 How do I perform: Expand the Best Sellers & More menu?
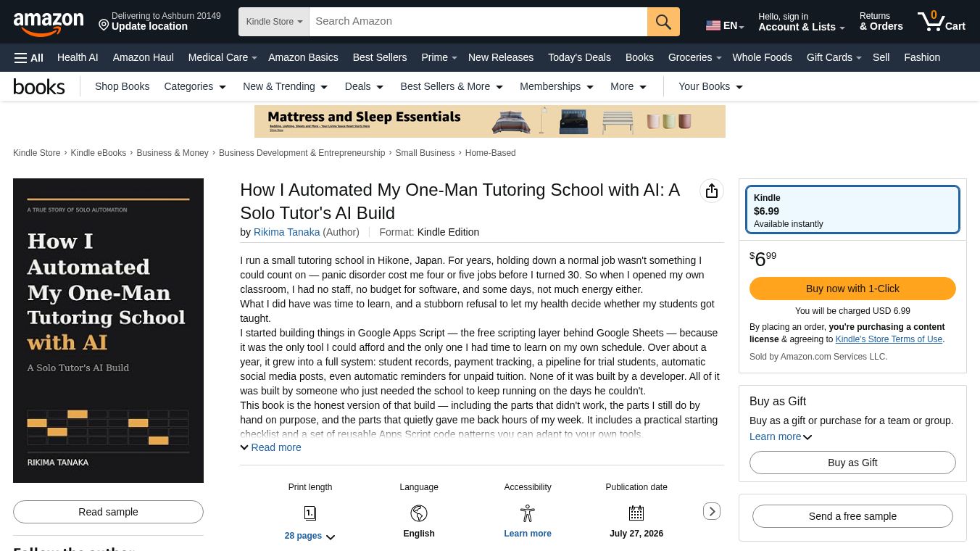(452, 86)
